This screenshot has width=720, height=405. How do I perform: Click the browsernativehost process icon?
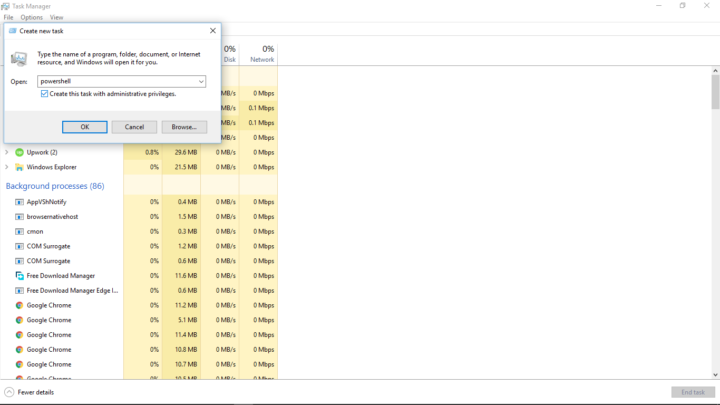tap(19, 217)
